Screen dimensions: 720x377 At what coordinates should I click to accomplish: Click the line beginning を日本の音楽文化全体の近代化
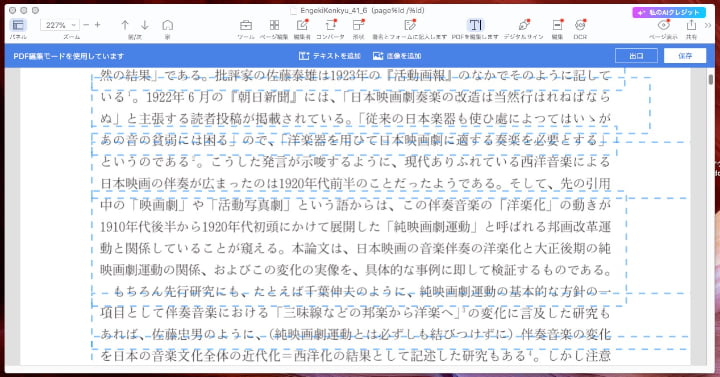(355, 355)
